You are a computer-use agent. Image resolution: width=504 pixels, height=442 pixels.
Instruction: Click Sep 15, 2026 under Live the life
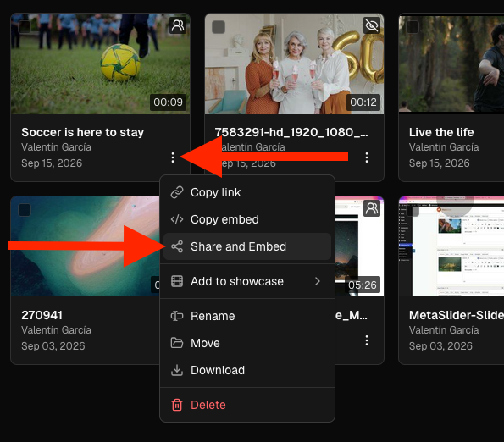440,163
